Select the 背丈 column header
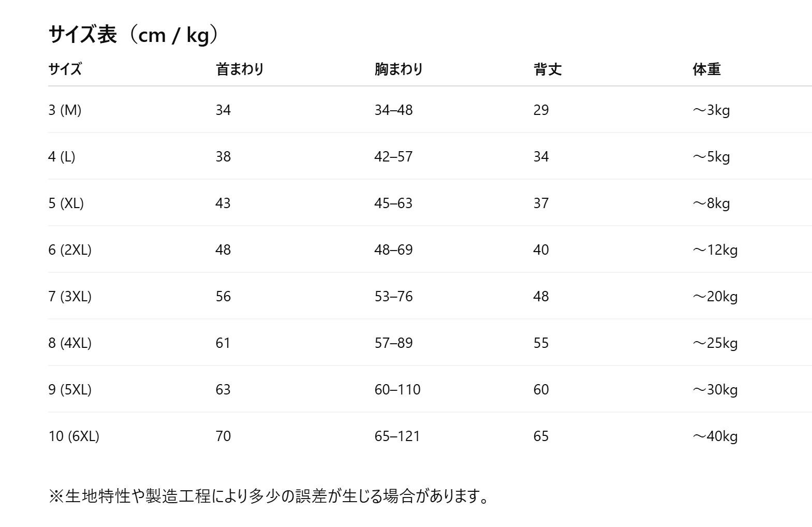 [x=548, y=69]
